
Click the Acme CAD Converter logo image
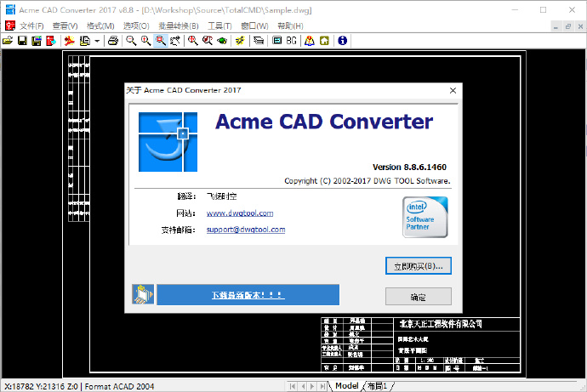pos(168,142)
